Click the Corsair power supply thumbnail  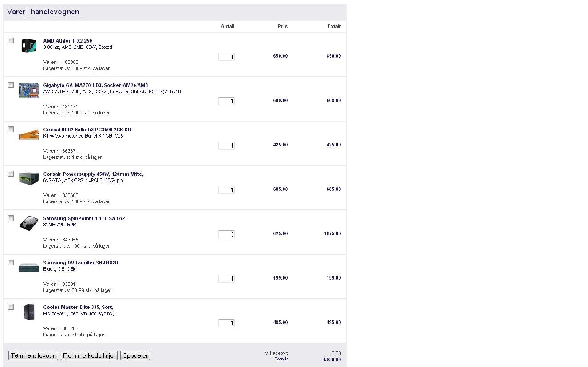pos(28,178)
